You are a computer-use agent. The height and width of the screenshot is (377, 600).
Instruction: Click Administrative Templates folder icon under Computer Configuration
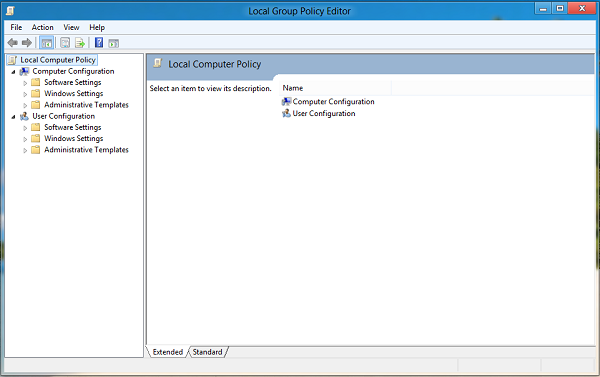click(36, 105)
